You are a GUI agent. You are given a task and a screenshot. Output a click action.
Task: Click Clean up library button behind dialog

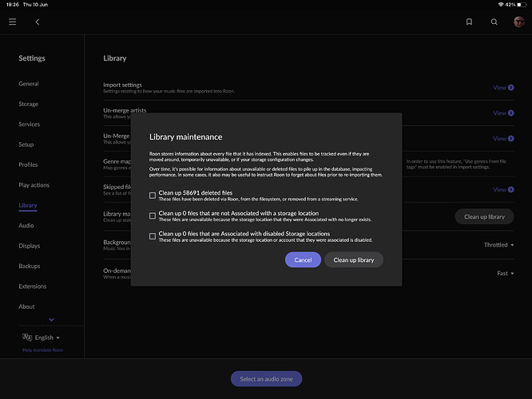tap(484, 216)
